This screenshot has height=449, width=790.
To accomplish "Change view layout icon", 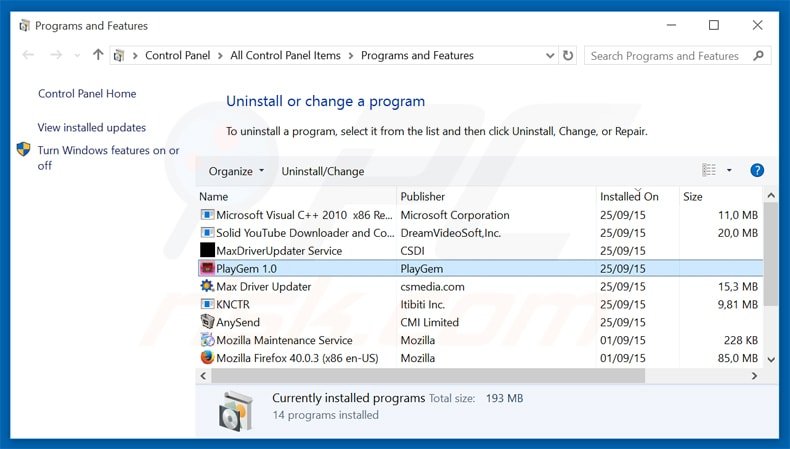I will pyautogui.click(x=709, y=170).
